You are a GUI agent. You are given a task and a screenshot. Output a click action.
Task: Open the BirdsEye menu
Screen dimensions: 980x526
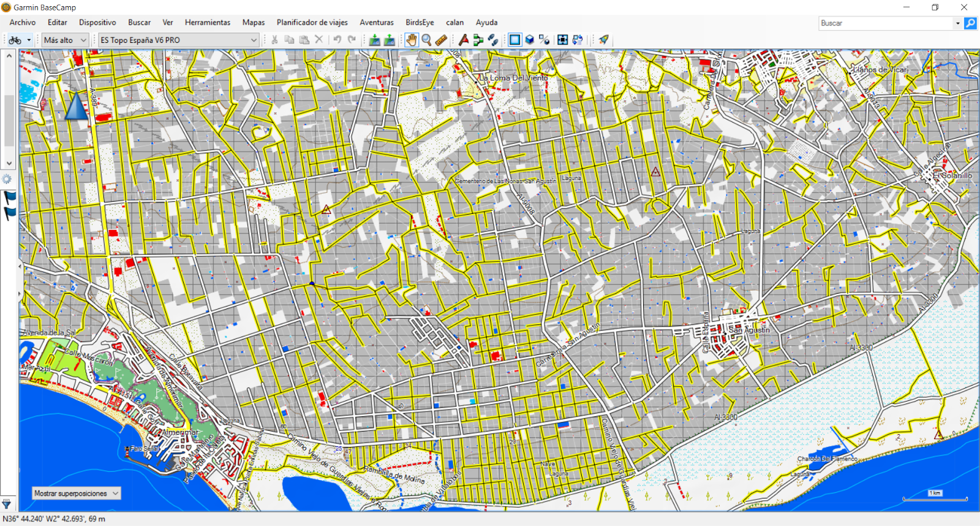click(420, 23)
